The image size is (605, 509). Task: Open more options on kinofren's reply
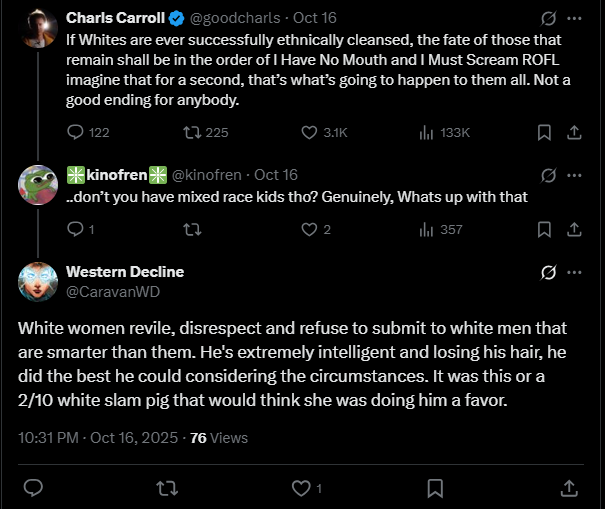[x=574, y=175]
